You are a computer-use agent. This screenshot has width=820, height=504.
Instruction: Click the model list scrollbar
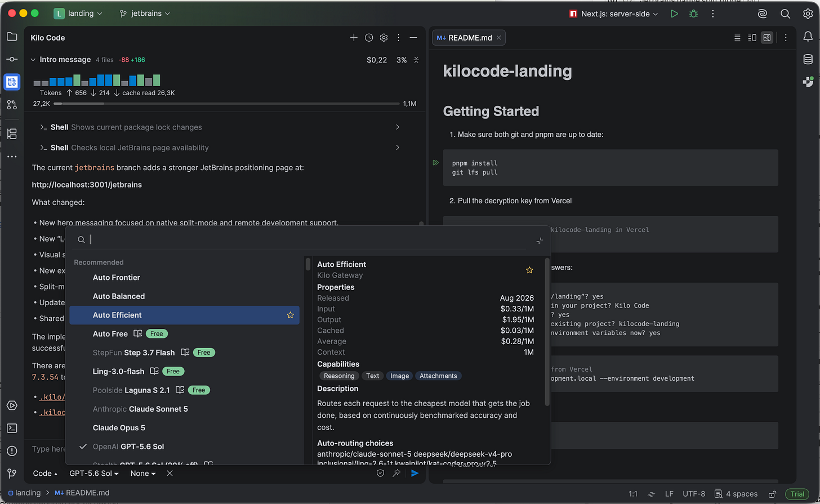pos(308,264)
